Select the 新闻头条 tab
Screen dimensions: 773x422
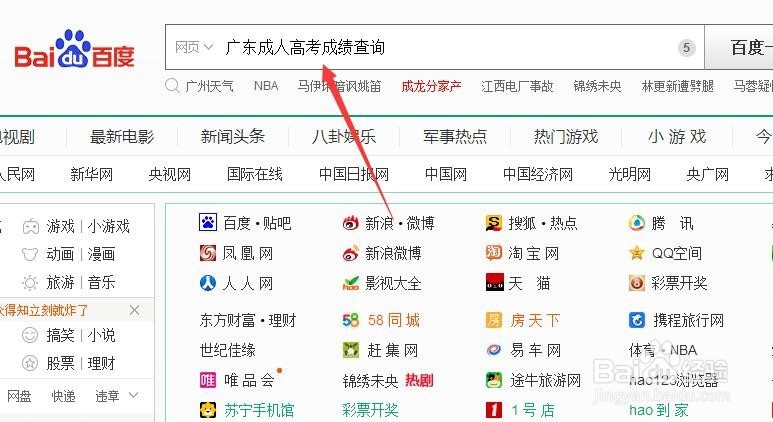pyautogui.click(x=233, y=137)
